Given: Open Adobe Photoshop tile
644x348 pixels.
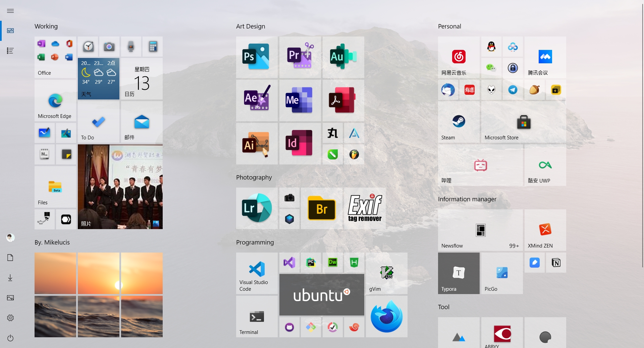Looking at the screenshot, I should pos(257,57).
